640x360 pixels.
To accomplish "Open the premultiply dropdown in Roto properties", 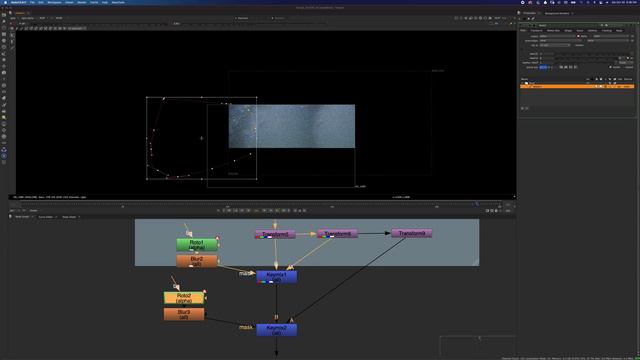I will click(560, 40).
